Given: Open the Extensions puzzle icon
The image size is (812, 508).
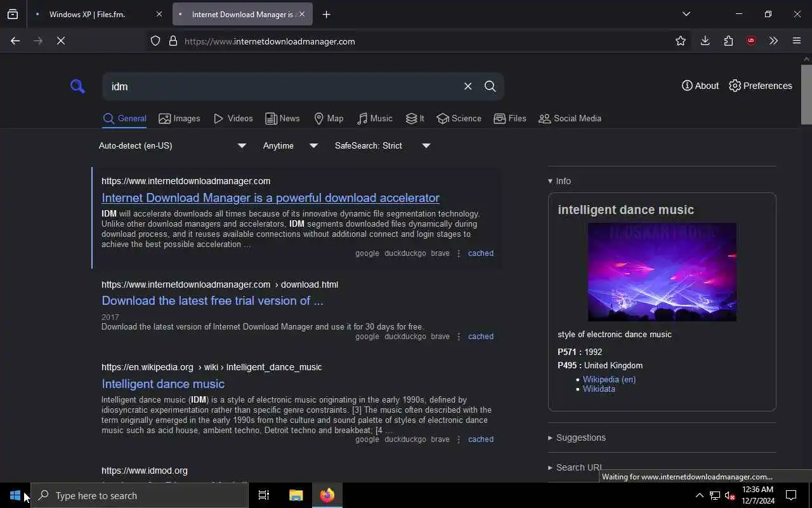Looking at the screenshot, I should tap(728, 41).
